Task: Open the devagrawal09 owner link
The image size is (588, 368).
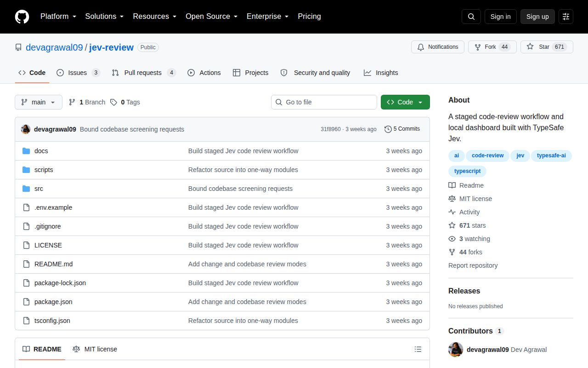Action: pyautogui.click(x=54, y=47)
